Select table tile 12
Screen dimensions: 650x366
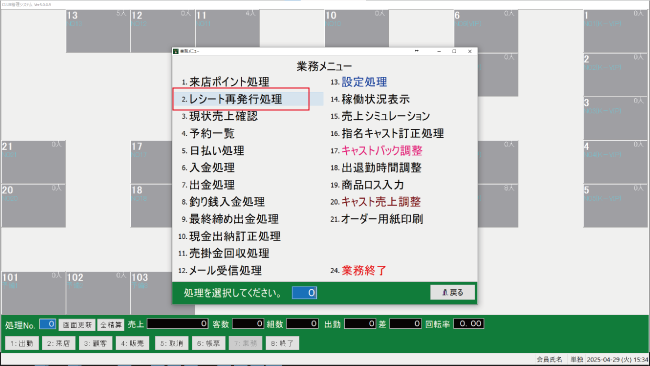(162, 31)
